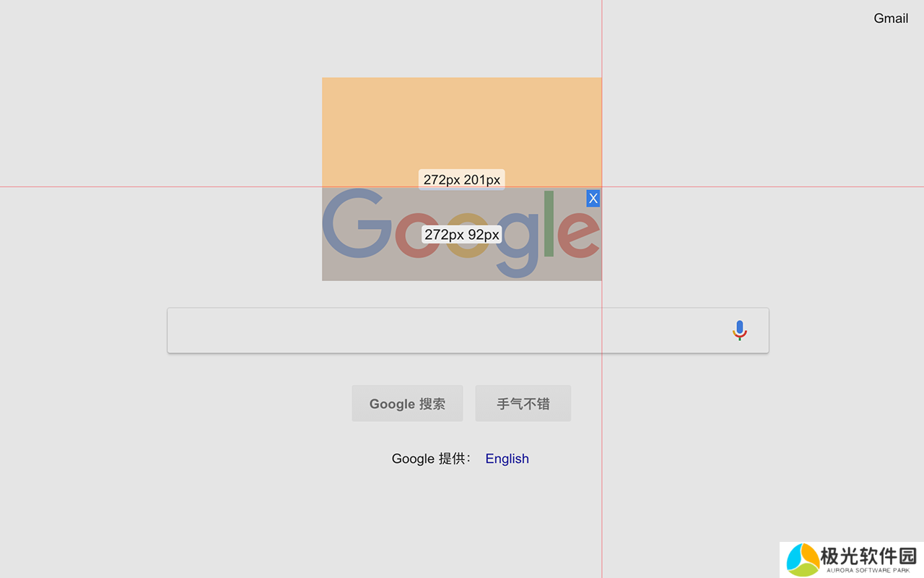Open Gmail from the top-right link

(891, 18)
